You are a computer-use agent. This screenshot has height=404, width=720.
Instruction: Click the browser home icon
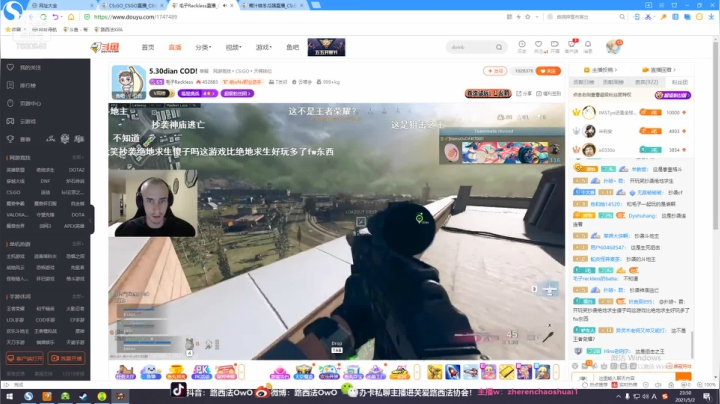(x=71, y=17)
